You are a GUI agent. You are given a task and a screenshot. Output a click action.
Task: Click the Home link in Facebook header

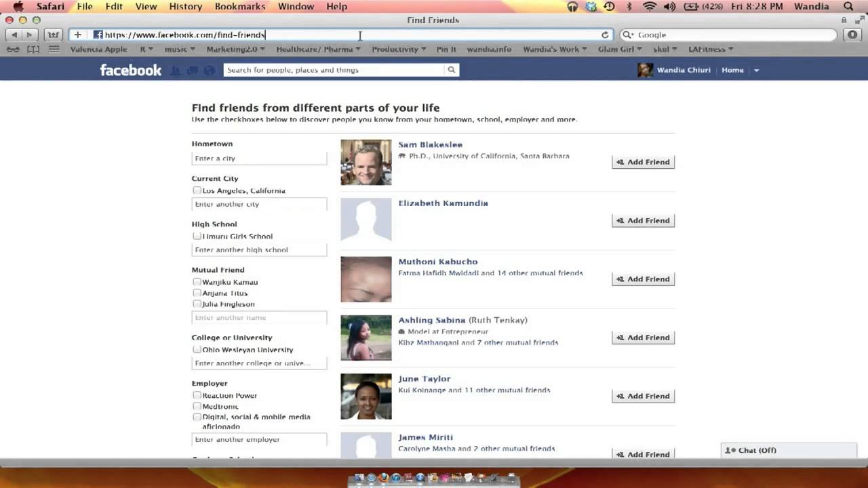(x=732, y=70)
